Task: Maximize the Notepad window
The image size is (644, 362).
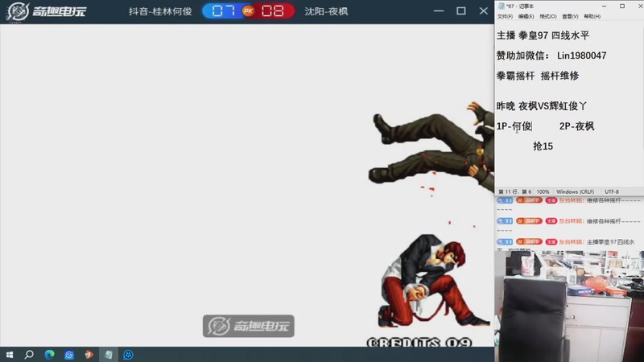Action: (x=622, y=6)
